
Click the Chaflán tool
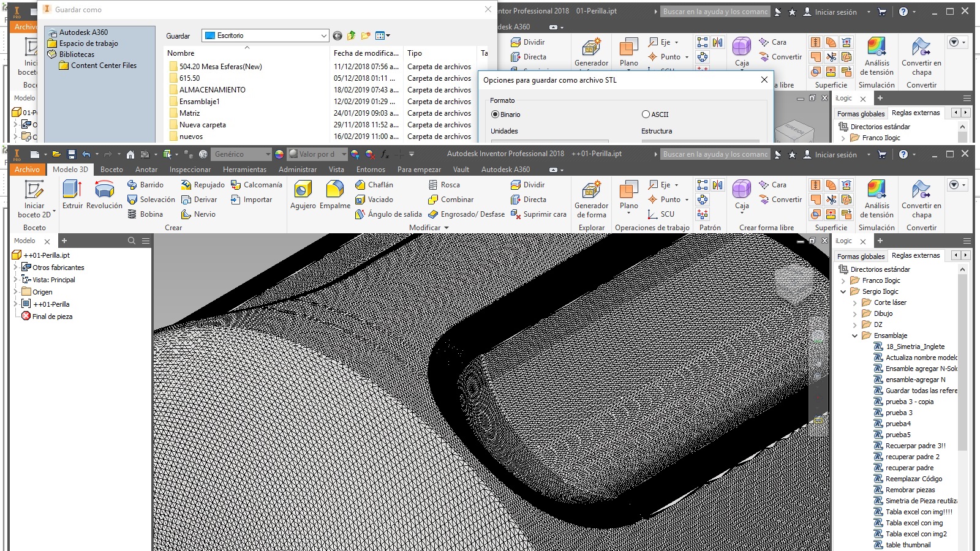(379, 184)
